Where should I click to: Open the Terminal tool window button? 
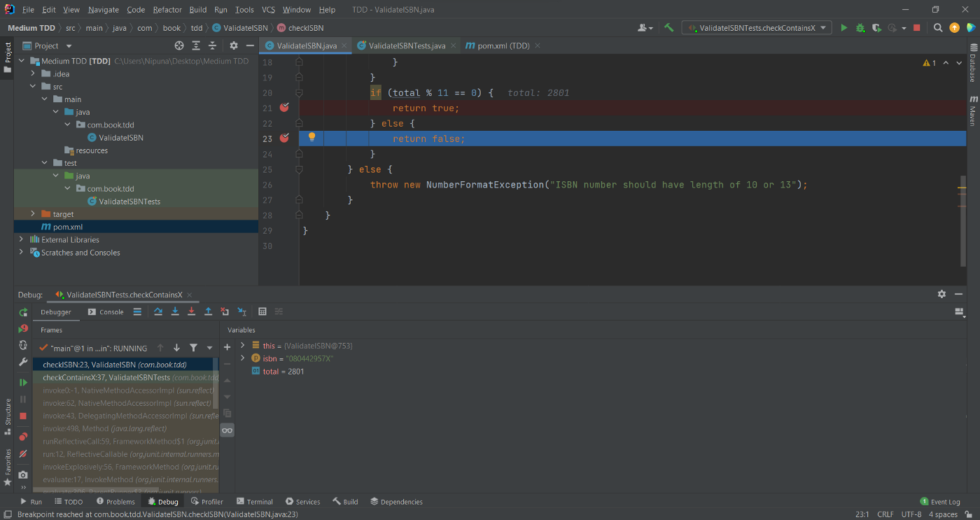(255, 502)
